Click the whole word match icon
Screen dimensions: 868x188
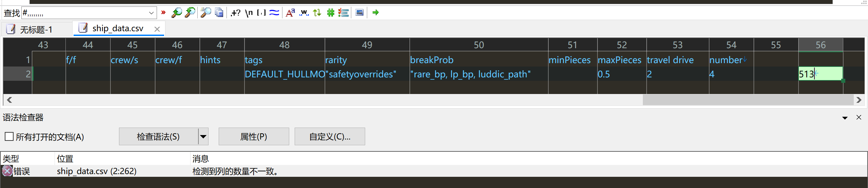pyautogui.click(x=304, y=13)
